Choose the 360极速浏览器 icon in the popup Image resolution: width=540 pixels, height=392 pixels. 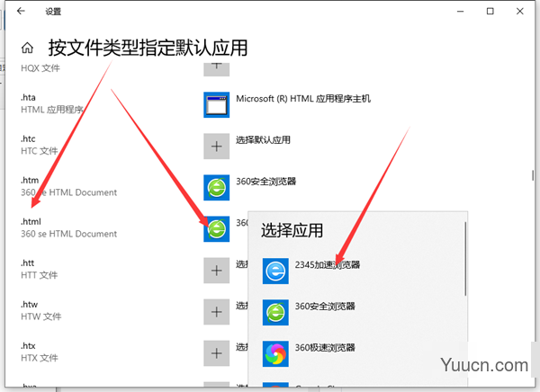(x=275, y=354)
